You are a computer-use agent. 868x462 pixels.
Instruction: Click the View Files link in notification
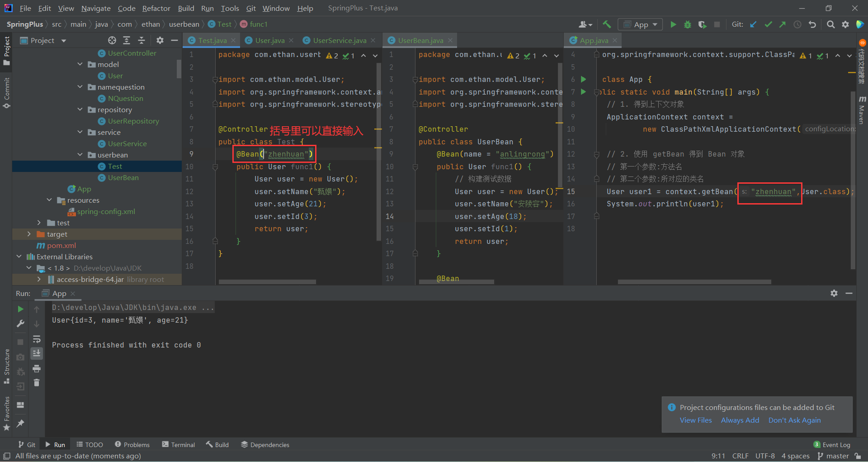coord(696,420)
